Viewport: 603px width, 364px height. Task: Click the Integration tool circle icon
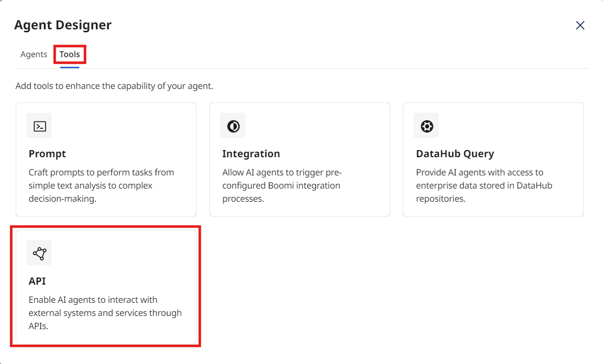[232, 125]
